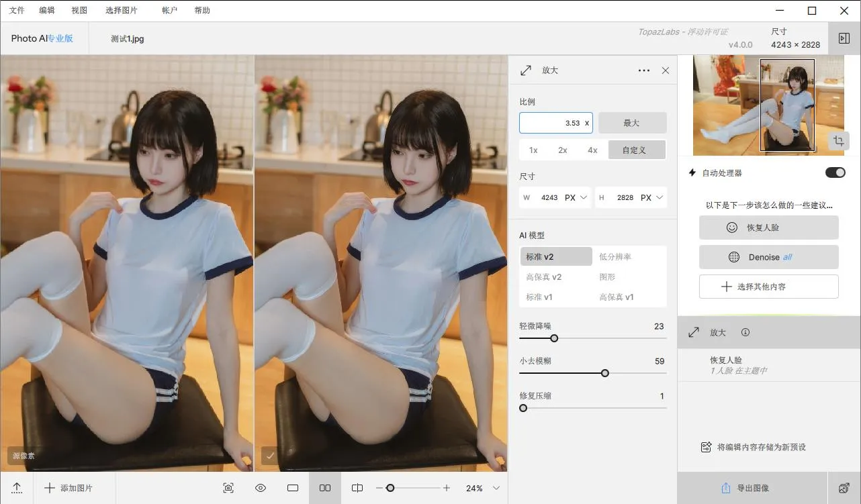Open the width unit PX dropdown

[x=576, y=197]
